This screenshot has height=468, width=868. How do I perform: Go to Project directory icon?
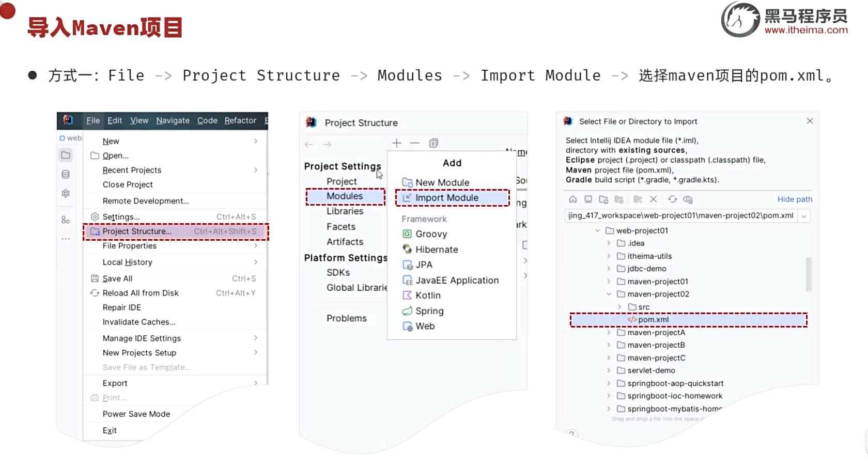603,199
